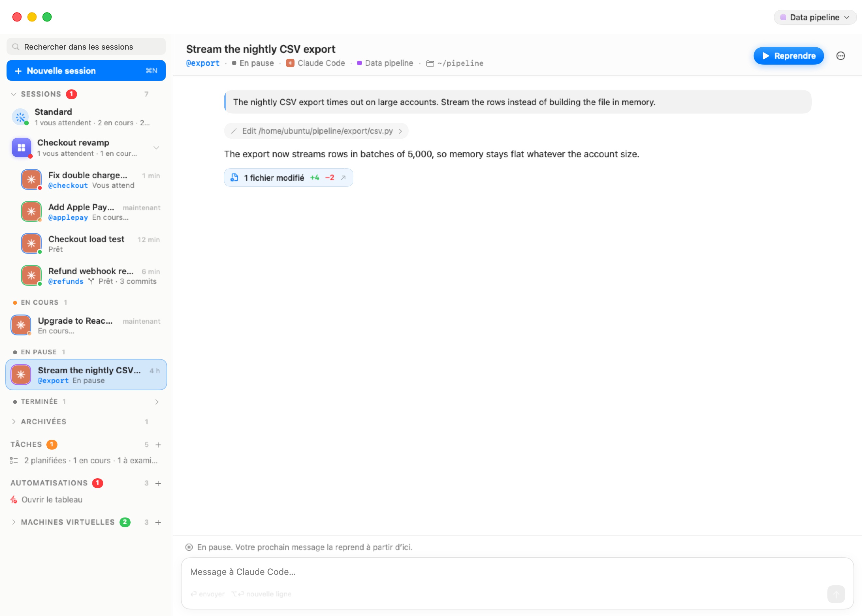862x616 pixels.
Task: Expand the Edit csv.py tool call
Action: click(x=316, y=131)
